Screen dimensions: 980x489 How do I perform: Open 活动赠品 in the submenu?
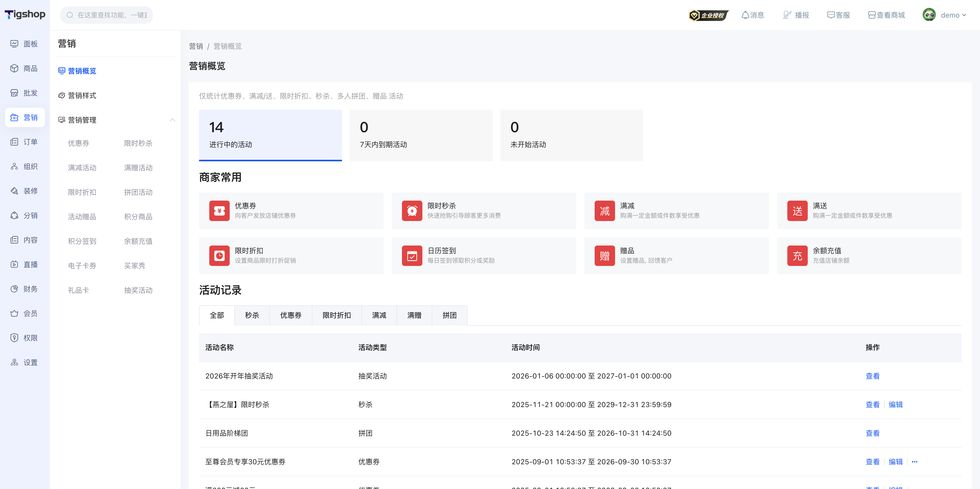click(82, 217)
